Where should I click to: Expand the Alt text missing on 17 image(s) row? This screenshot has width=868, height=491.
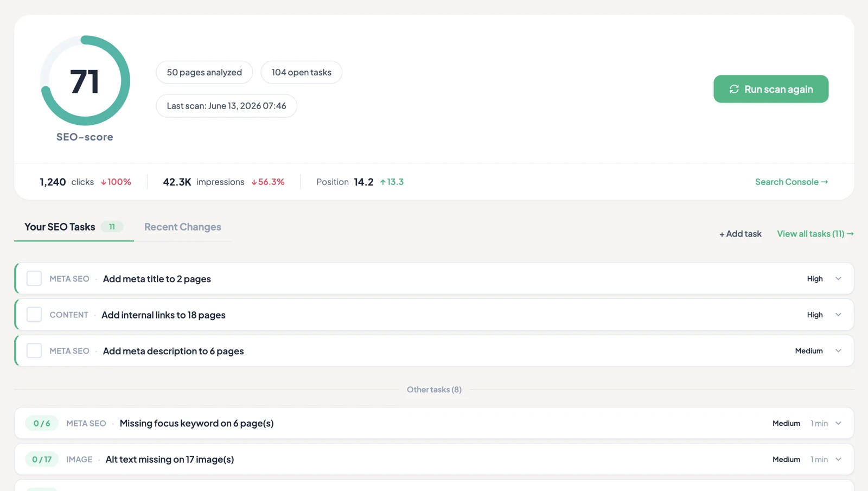click(838, 459)
